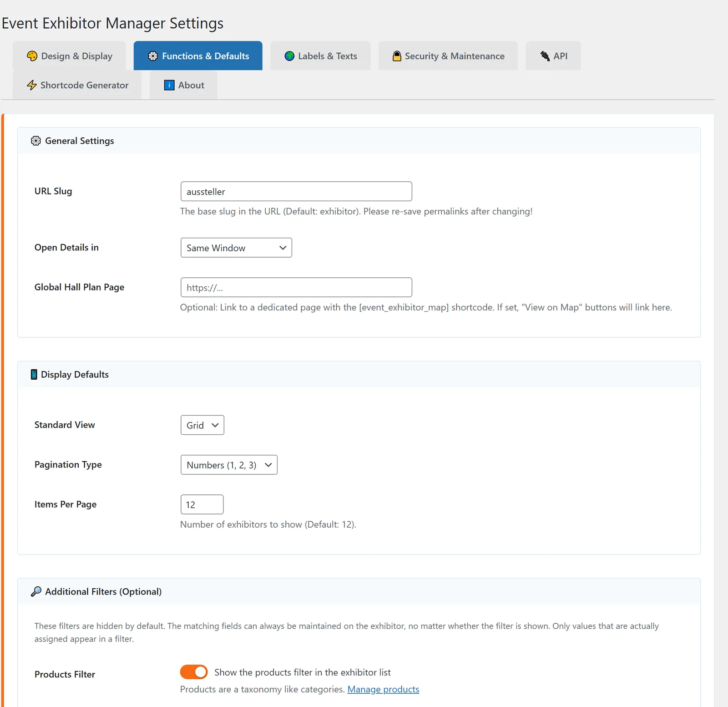Open the About tab
This screenshot has width=728, height=707.
click(x=183, y=85)
